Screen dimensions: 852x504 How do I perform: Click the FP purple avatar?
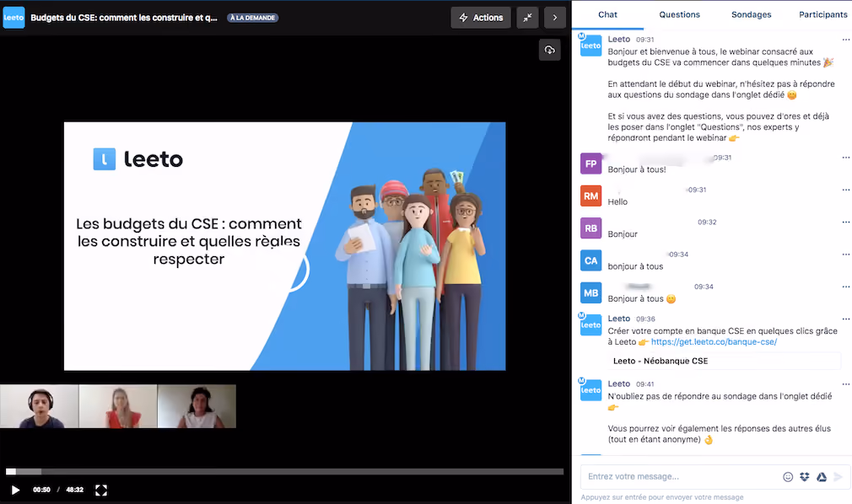590,164
